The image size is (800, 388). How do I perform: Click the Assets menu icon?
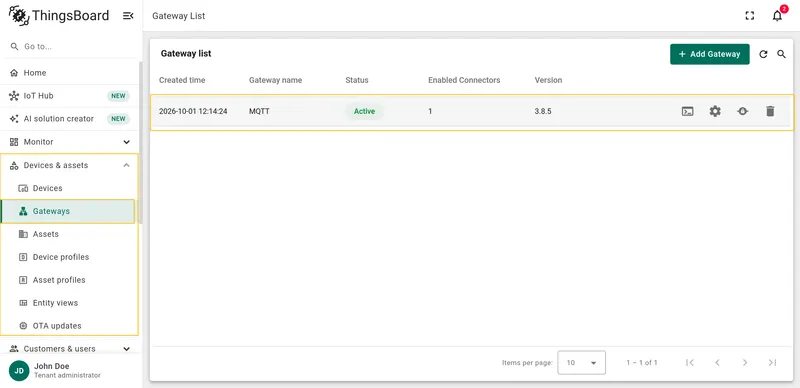tap(23, 234)
